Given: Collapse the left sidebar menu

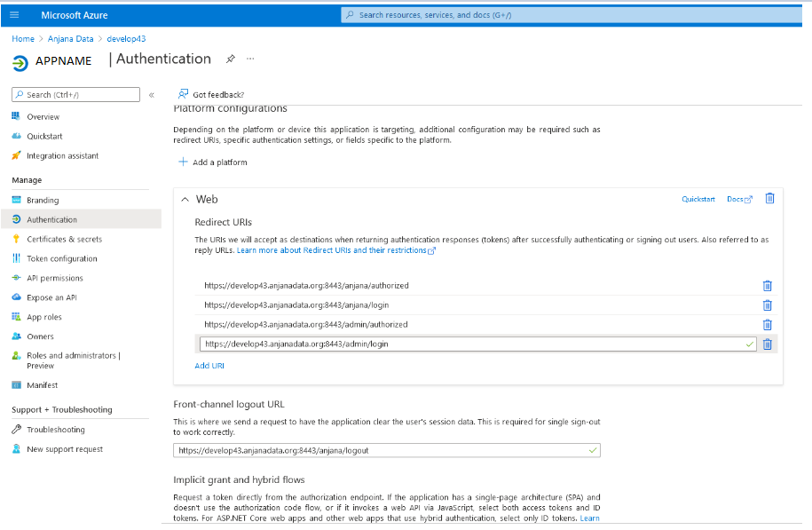Looking at the screenshot, I should click(x=152, y=95).
